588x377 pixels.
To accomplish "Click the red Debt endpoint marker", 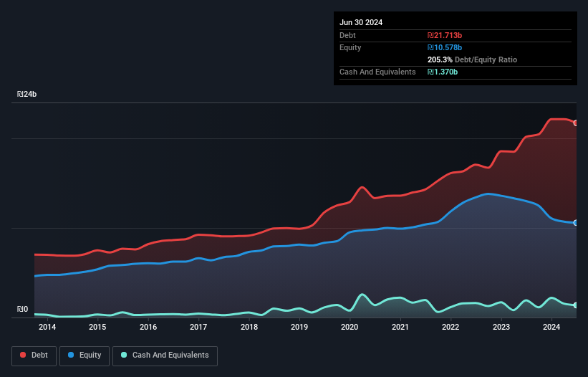I will (576, 123).
